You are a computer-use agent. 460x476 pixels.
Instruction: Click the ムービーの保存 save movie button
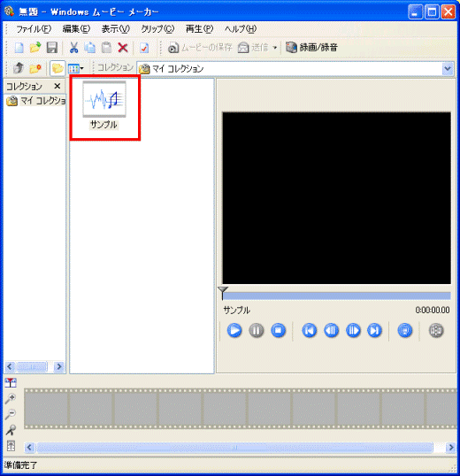200,48
